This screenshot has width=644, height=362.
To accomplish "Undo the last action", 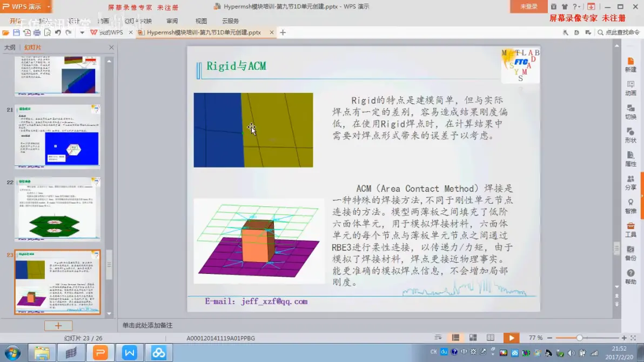I will click(58, 32).
